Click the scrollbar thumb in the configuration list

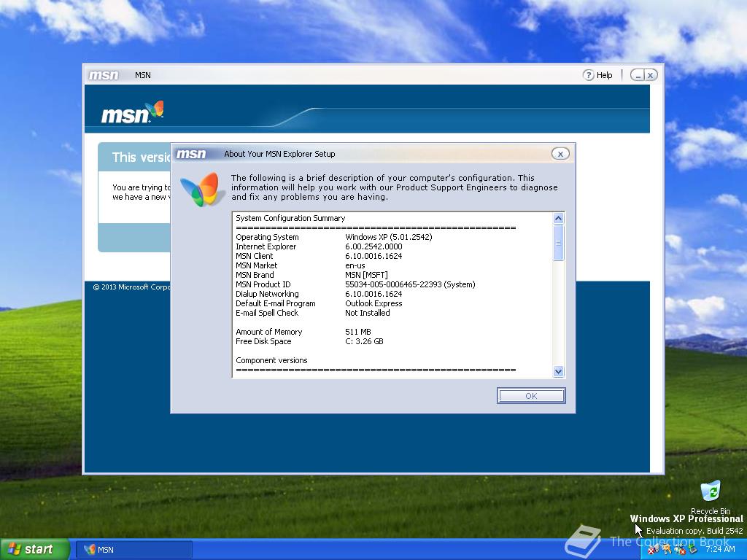[558, 243]
